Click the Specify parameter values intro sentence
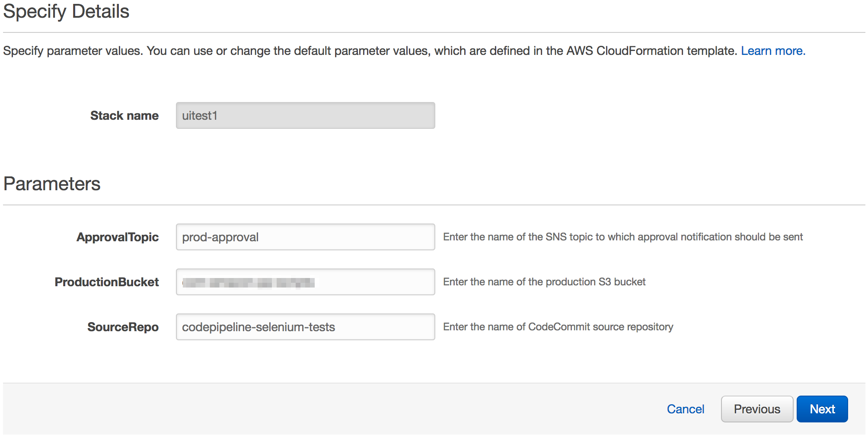This screenshot has width=868, height=441. tap(370, 51)
